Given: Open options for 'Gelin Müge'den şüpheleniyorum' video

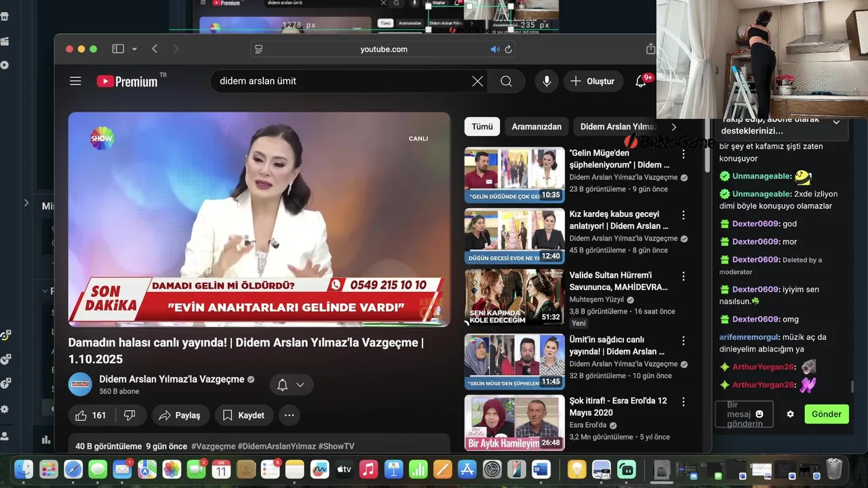Looking at the screenshot, I should click(684, 154).
